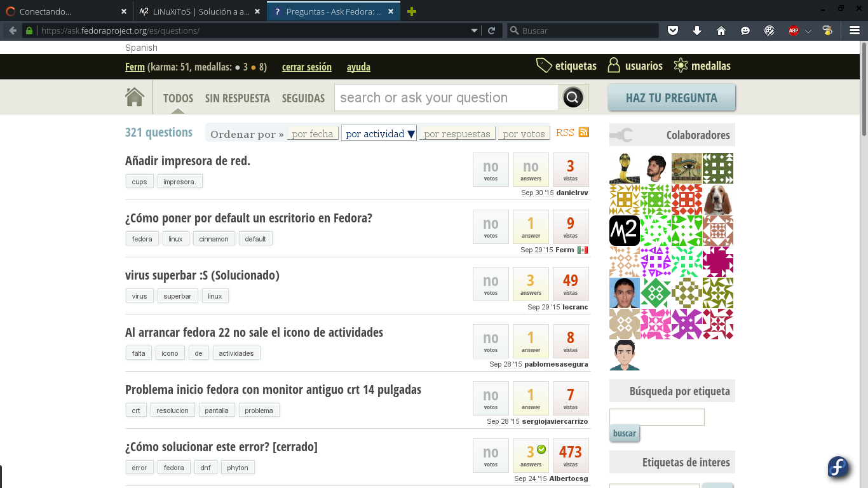Click the Firefox home toolbar icon
This screenshot has height=488, width=868.
(721, 30)
